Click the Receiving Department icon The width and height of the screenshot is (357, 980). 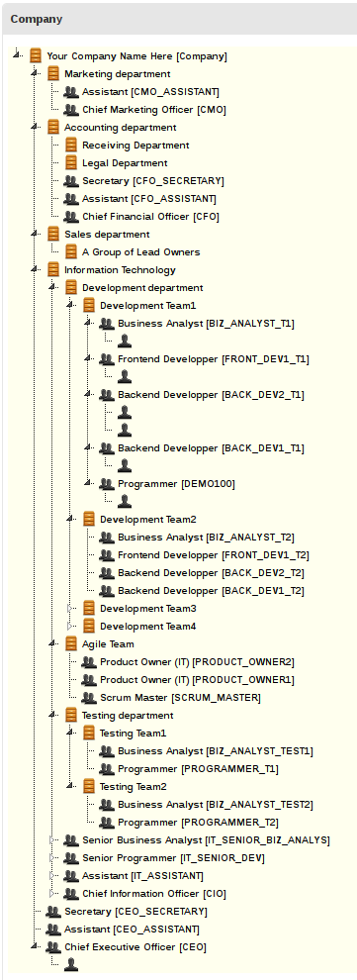pyautogui.click(x=71, y=145)
